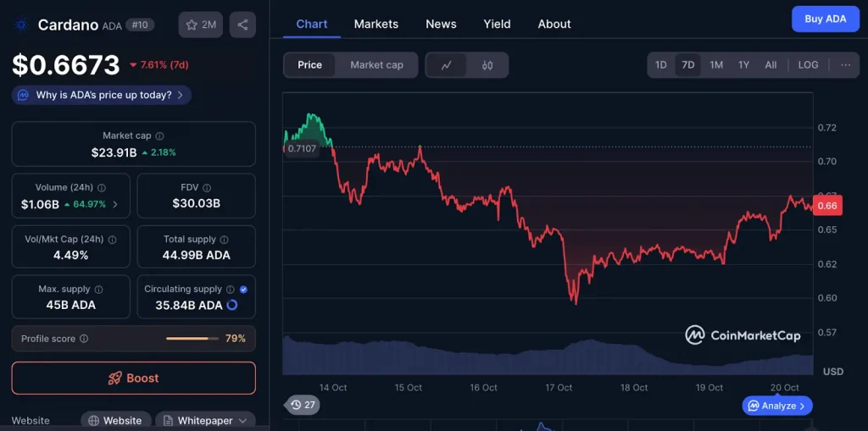Click the history events badge showing 27

click(303, 405)
